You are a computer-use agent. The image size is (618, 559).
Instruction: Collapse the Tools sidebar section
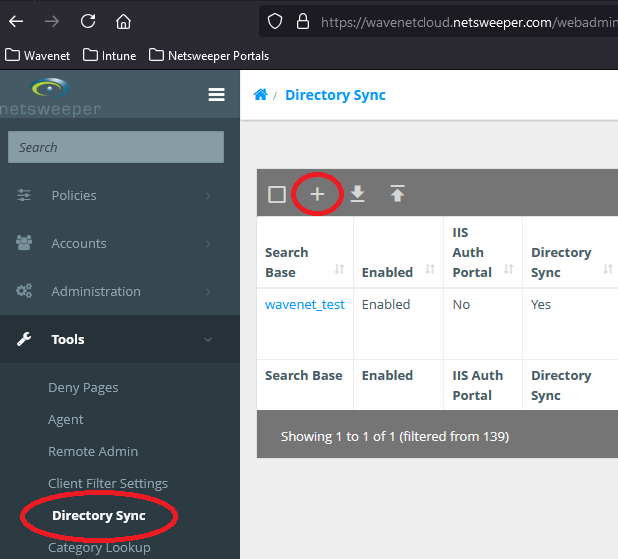click(68, 340)
